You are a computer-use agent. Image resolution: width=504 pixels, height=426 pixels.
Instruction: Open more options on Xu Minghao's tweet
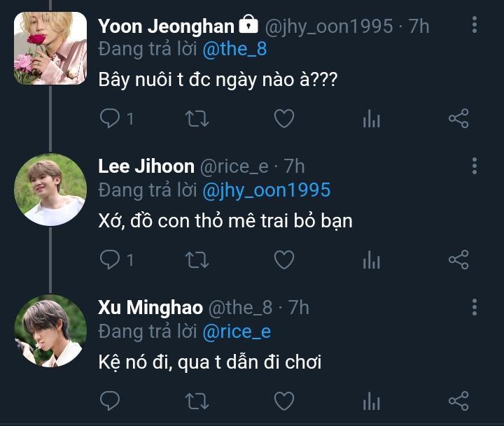click(475, 306)
